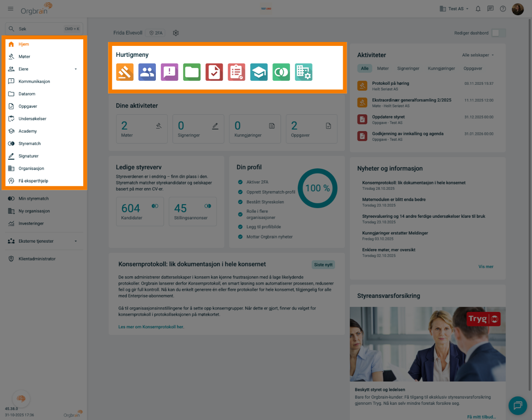
Task: Open the Protokoll på høring activity icon
Action: pos(362,86)
